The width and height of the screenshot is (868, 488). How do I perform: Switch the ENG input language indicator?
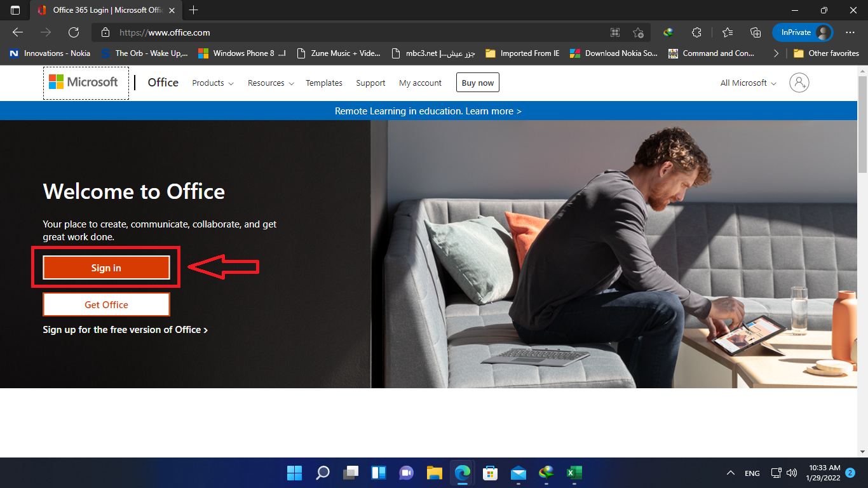752,473
